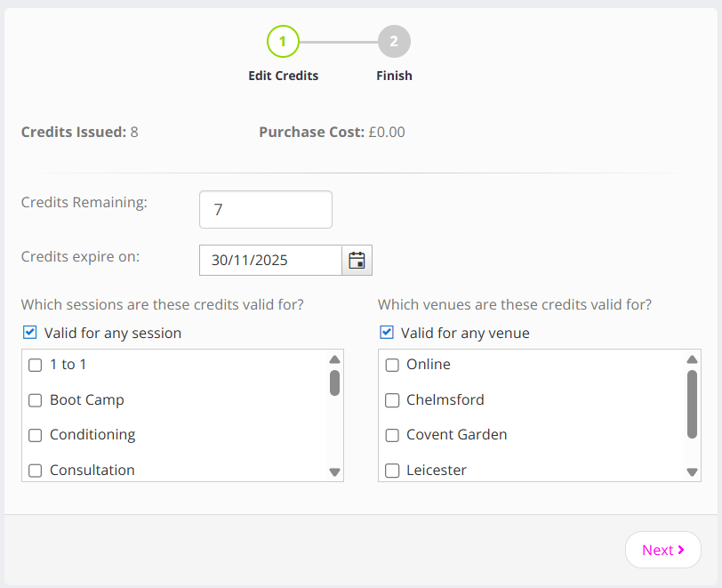
Task: Uncheck Valid for any venue
Action: pos(386,333)
